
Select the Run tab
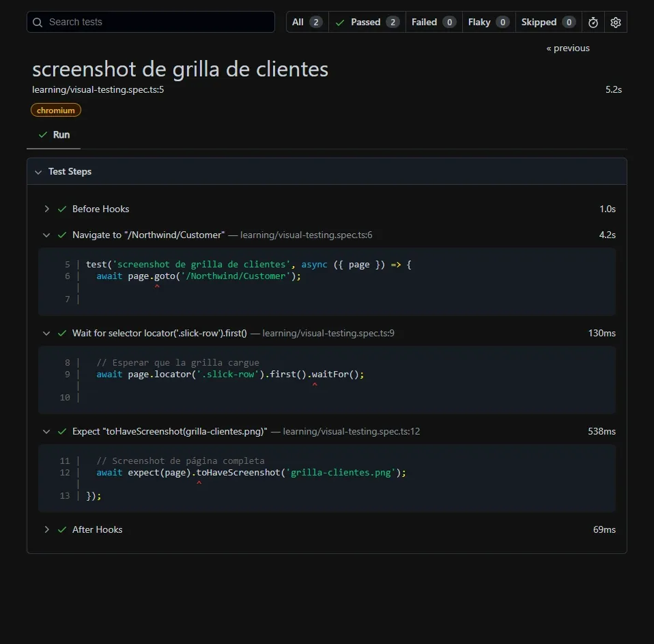(x=54, y=135)
